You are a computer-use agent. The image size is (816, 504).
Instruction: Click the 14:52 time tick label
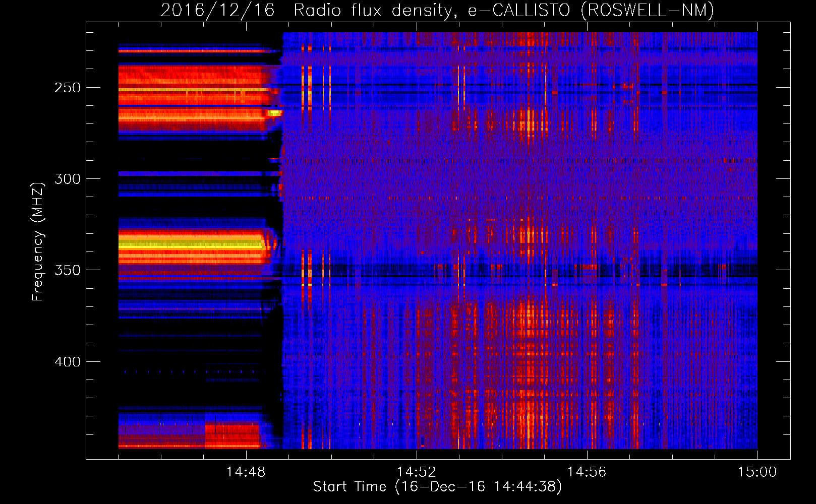point(416,472)
